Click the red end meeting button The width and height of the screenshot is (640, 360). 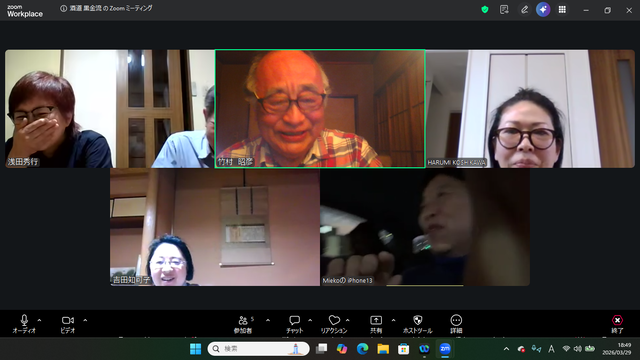tap(617, 324)
